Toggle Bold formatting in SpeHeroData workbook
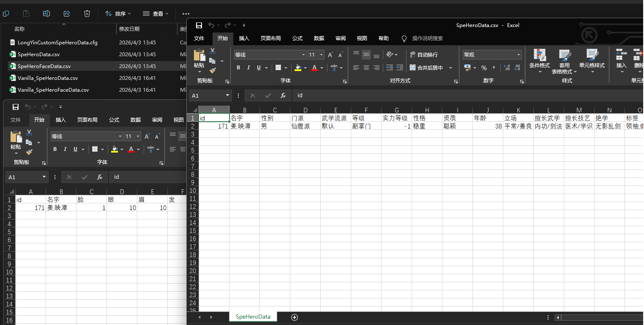 click(238, 68)
